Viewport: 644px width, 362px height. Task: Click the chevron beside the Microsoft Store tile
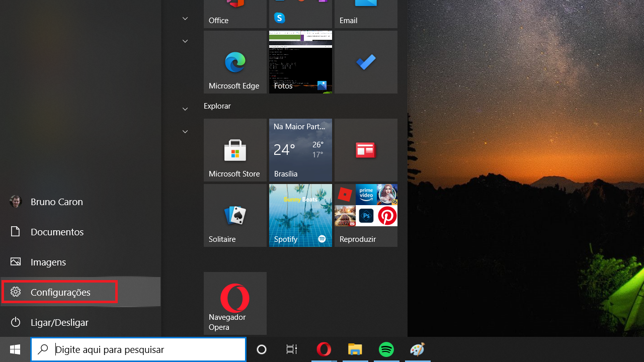tap(185, 132)
